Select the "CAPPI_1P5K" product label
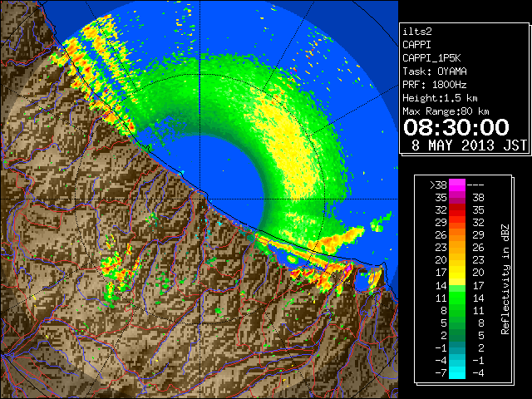This screenshot has width=532, height=399. tap(431, 58)
